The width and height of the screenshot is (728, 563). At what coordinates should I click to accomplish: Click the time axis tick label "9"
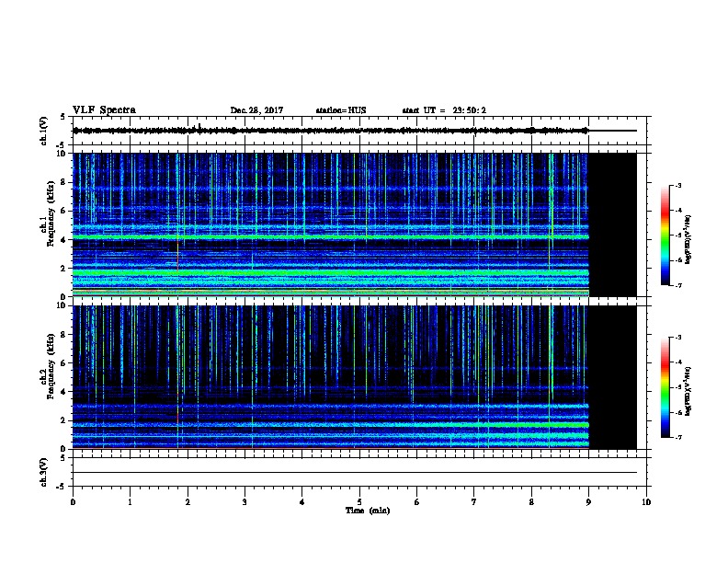pyautogui.click(x=588, y=501)
